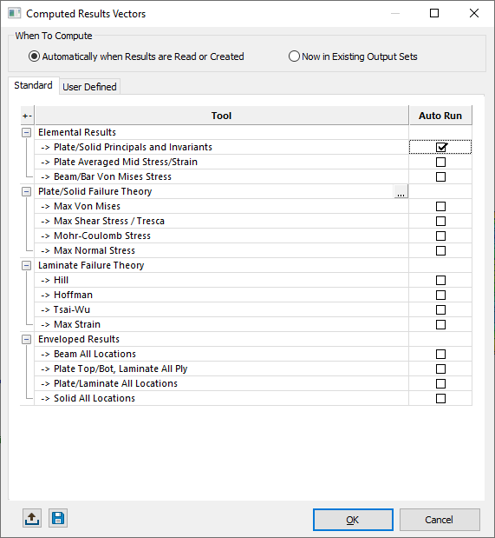Switch to the User Defined tab
This screenshot has height=538, width=495.
[x=90, y=87]
